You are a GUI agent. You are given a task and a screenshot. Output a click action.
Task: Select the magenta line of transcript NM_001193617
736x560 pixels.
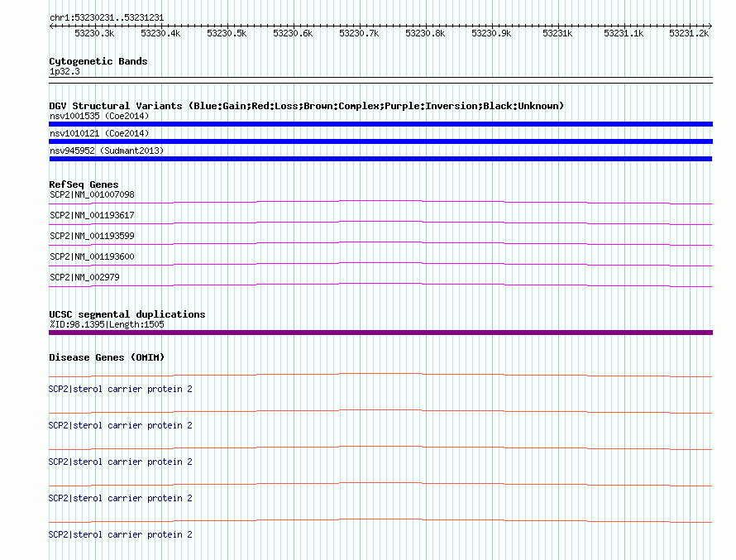[380, 223]
